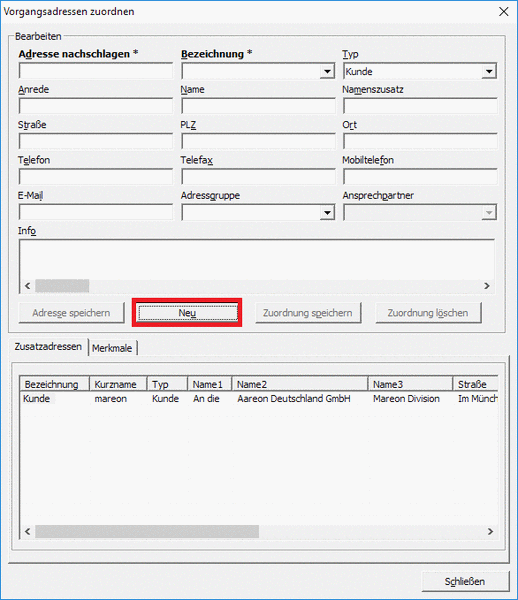Open the Adressgruppe dropdown list

point(327,212)
